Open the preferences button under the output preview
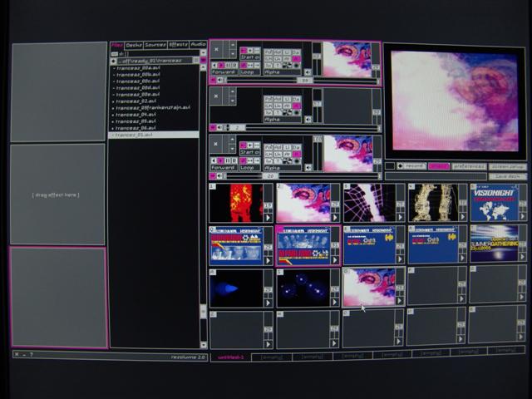This screenshot has width=532, height=399. pos(469,165)
